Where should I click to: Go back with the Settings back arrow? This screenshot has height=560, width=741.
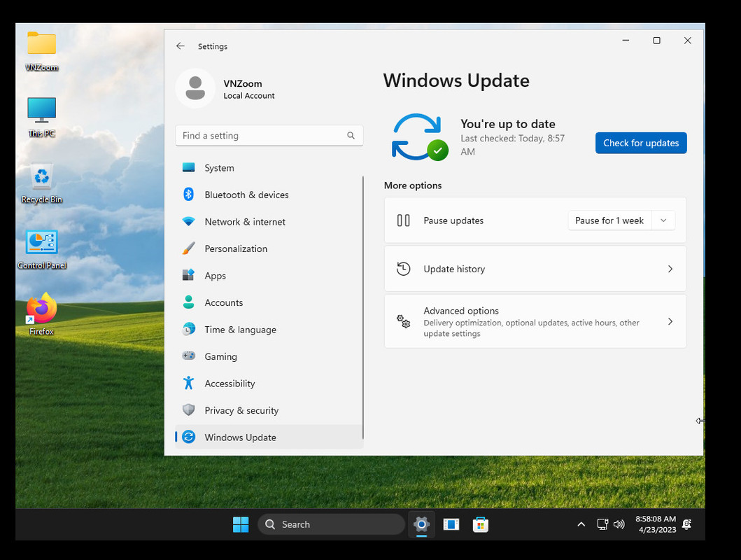pyautogui.click(x=180, y=45)
